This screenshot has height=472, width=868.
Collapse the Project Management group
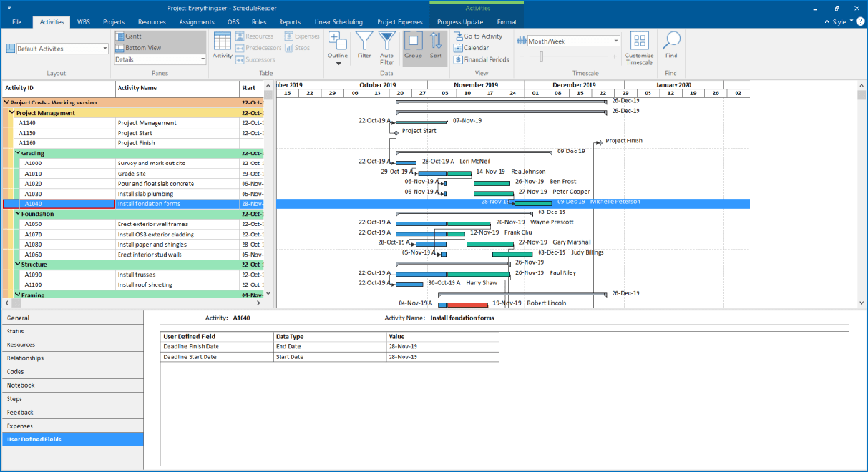pyautogui.click(x=11, y=113)
